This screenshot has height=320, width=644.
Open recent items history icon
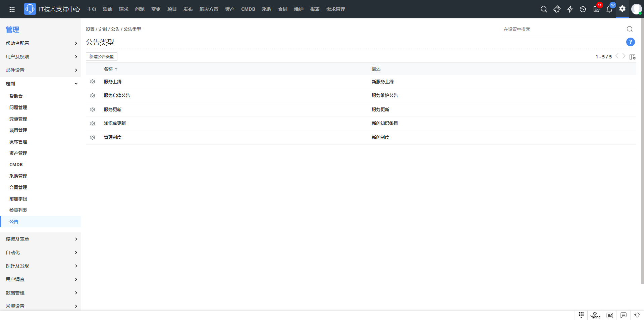583,9
